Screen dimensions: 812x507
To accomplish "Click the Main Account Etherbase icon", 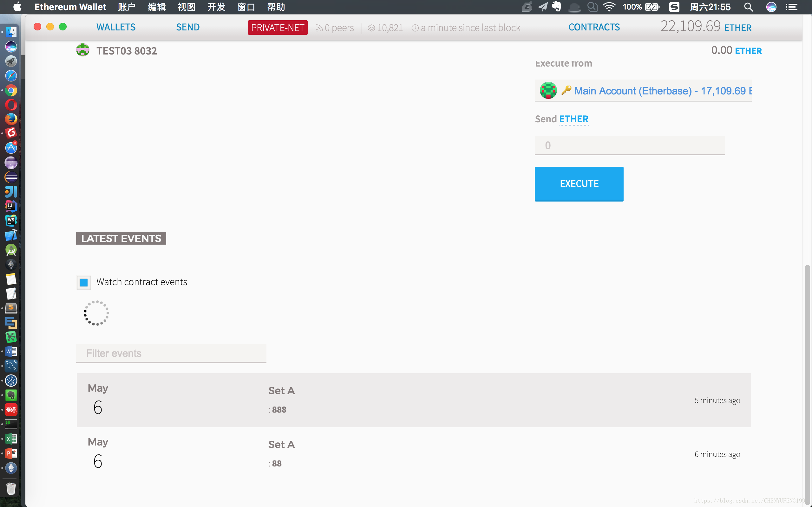I will click(x=548, y=91).
